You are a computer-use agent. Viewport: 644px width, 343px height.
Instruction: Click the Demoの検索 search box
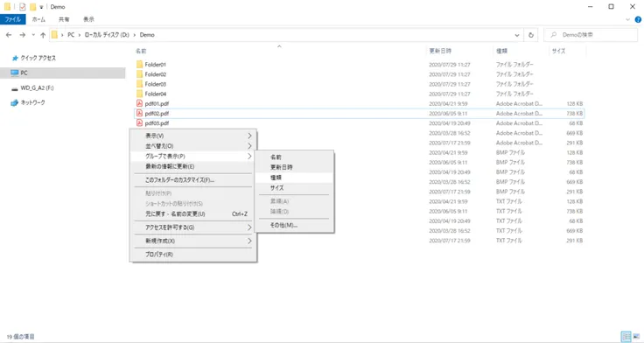click(x=591, y=35)
